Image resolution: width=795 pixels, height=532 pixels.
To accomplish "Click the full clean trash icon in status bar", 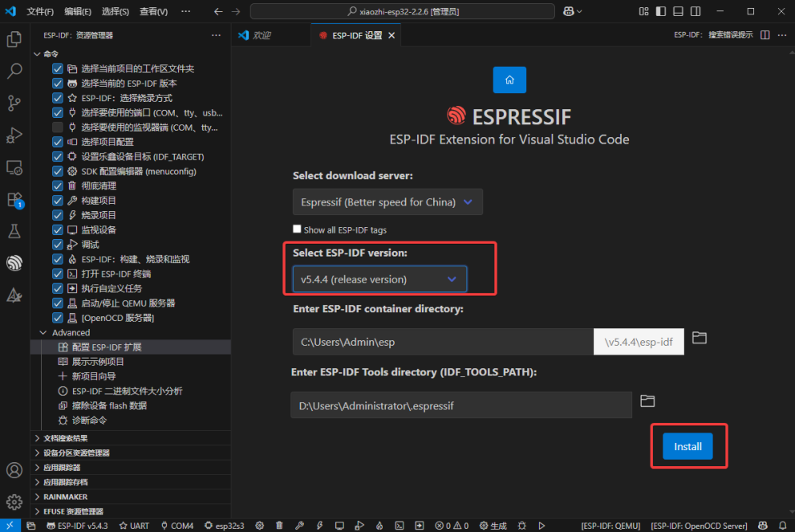I will pyautogui.click(x=279, y=526).
